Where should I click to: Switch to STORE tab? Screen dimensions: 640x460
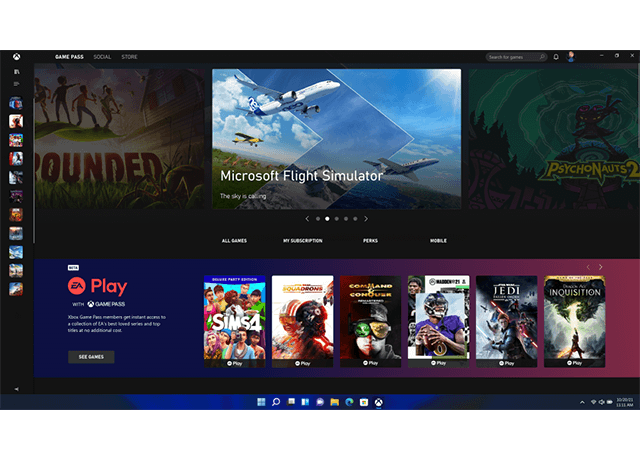(129, 57)
